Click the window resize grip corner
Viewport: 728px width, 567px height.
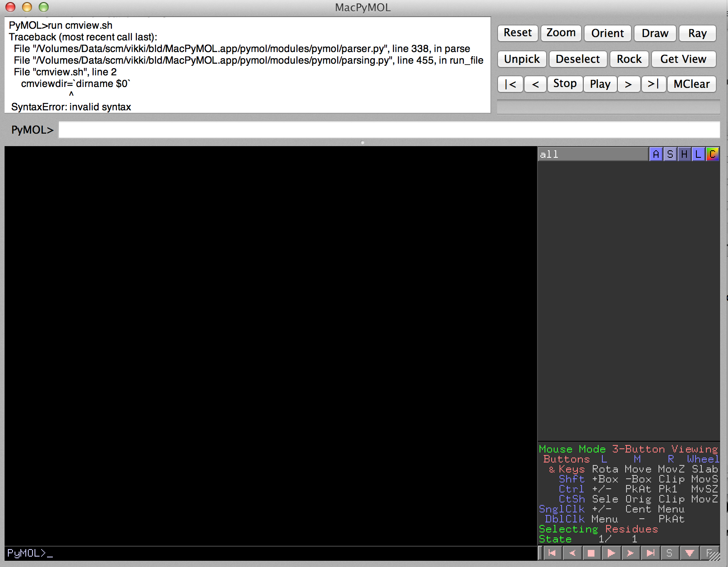click(x=713, y=555)
